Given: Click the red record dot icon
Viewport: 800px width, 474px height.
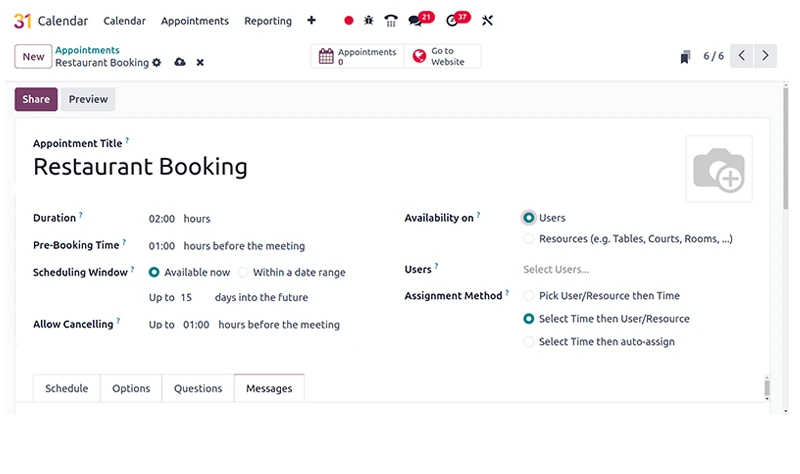Looking at the screenshot, I should point(348,20).
